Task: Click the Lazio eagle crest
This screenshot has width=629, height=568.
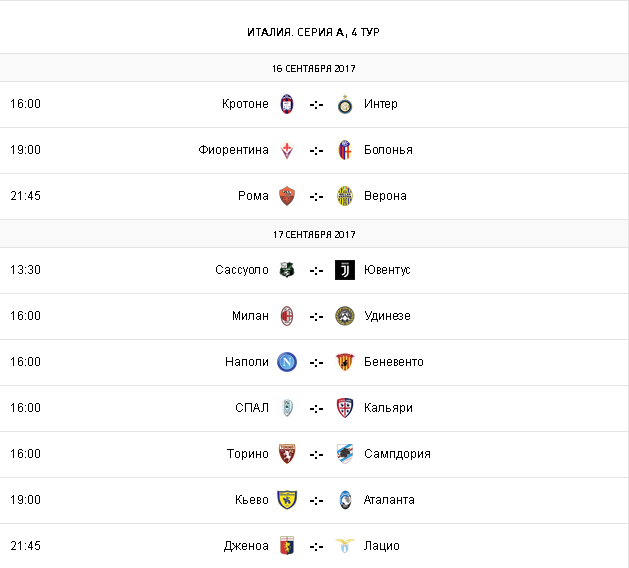Action: (345, 546)
